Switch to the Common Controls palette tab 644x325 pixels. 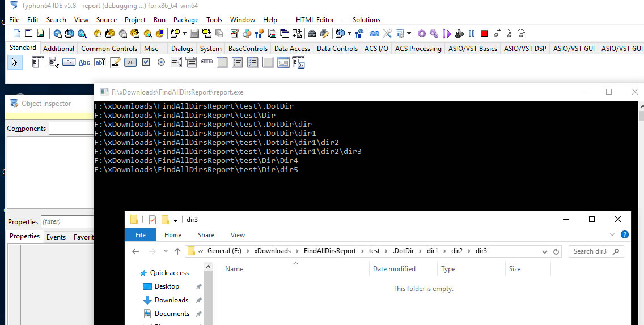(109, 49)
